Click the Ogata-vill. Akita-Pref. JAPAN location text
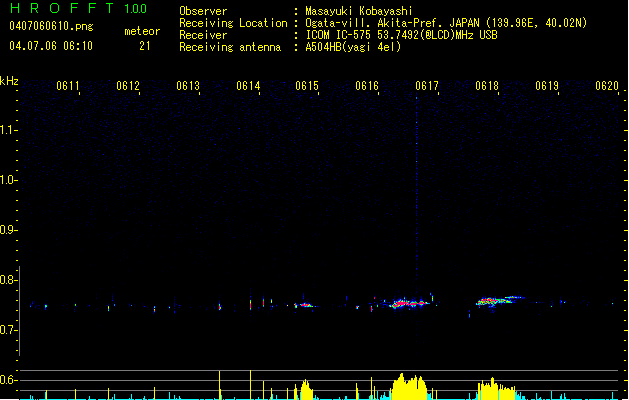 pyautogui.click(x=446, y=23)
